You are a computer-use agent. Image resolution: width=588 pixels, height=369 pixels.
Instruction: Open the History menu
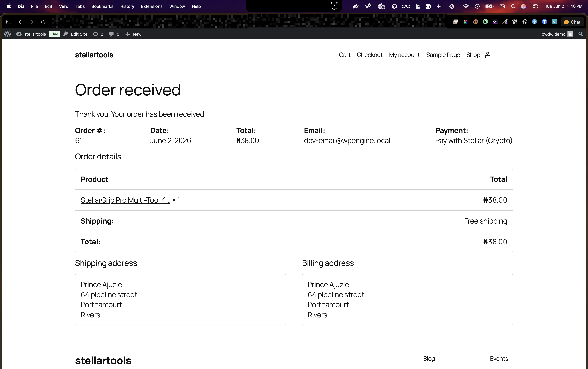click(x=127, y=6)
